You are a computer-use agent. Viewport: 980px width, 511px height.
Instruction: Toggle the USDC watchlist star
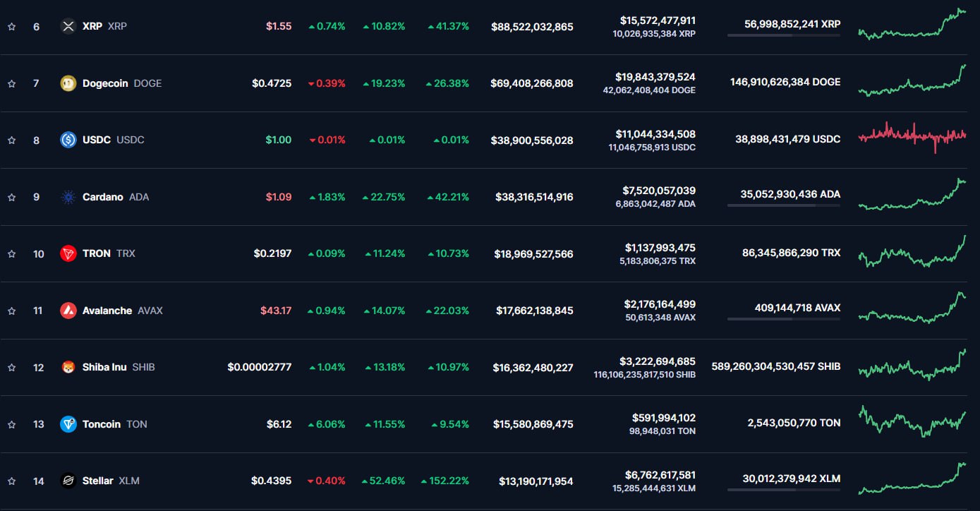(x=11, y=140)
